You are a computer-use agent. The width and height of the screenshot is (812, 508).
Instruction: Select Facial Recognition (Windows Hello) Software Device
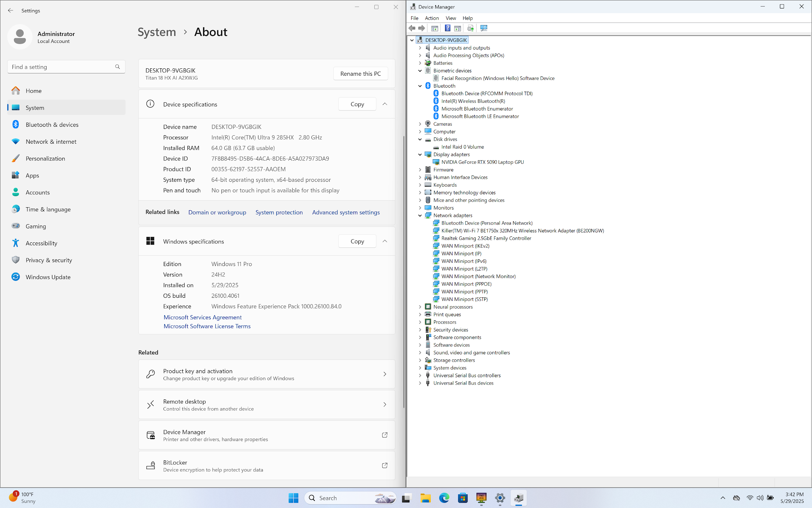[498, 78]
